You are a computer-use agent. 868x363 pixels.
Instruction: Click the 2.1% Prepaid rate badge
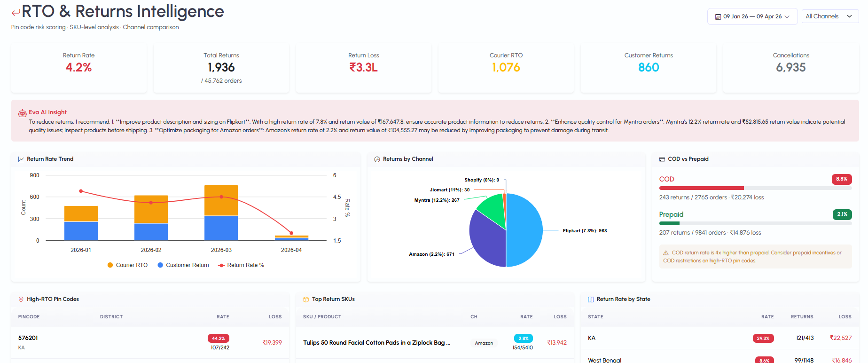[x=842, y=214]
